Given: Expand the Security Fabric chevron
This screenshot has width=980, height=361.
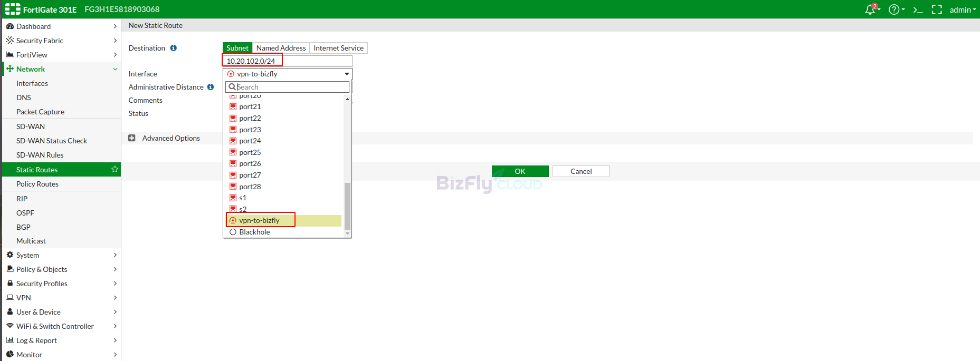Looking at the screenshot, I should point(115,41).
